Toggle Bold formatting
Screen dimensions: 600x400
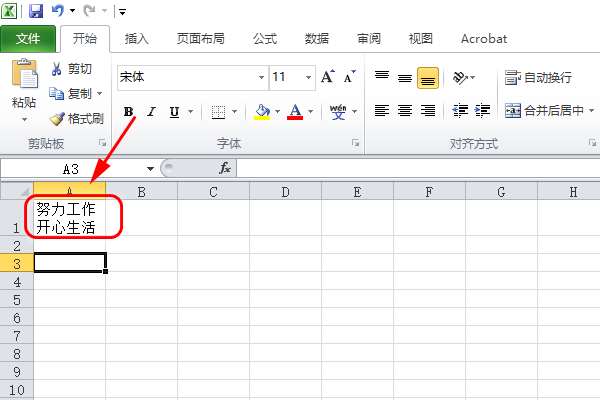coord(129,112)
